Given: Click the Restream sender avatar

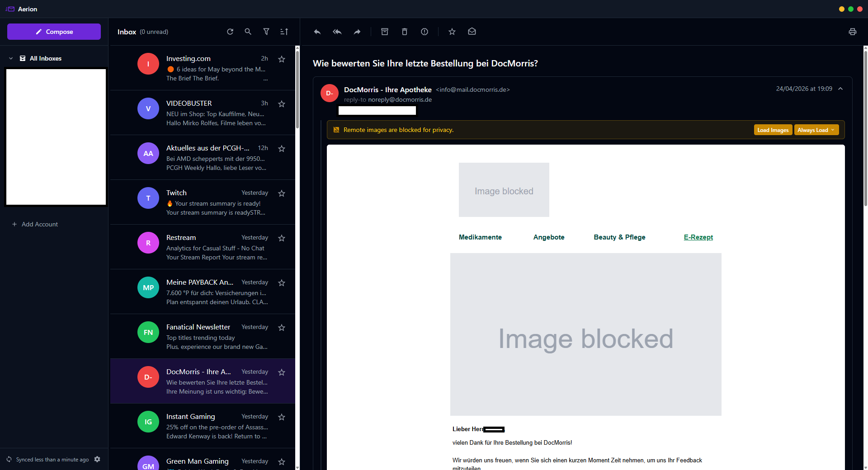Looking at the screenshot, I should tap(148, 243).
